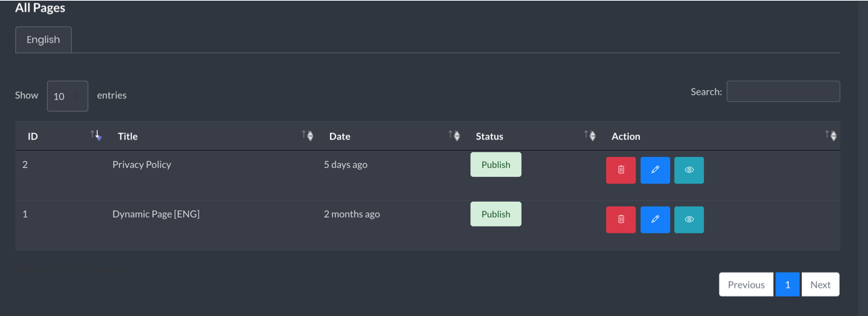The width and height of the screenshot is (868, 316).
Task: Sort table by Title column arrows
Action: tap(308, 136)
